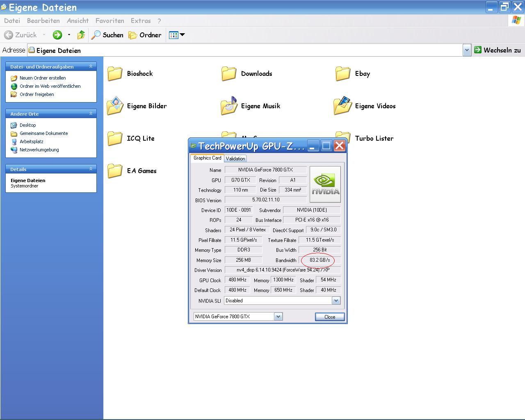
Task: Open the Ebay folder
Action: [353, 74]
